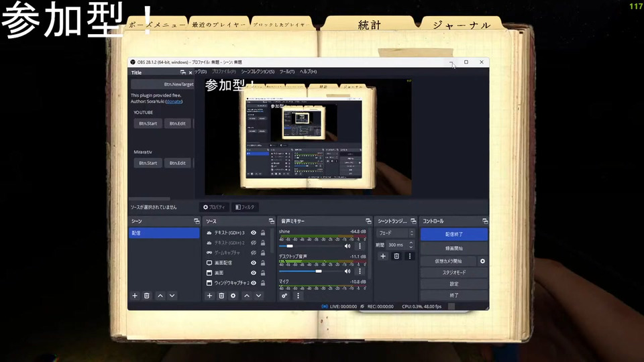Viewport: 644px width, 362px height.
Task: Open shine channel three-dot menu
Action: (x=360, y=246)
